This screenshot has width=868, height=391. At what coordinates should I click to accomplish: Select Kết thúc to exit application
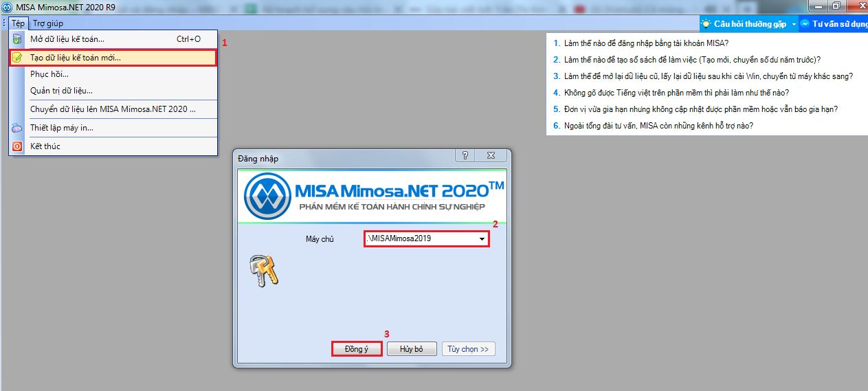[x=113, y=146]
